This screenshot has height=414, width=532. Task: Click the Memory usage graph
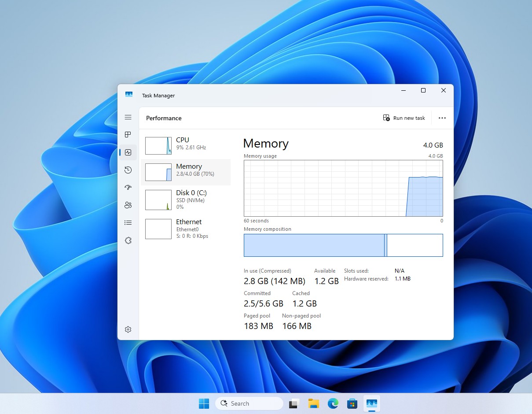tap(343, 188)
